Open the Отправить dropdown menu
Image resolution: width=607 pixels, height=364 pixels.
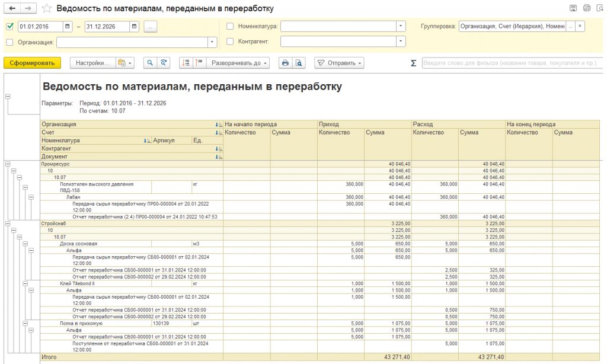coord(339,63)
